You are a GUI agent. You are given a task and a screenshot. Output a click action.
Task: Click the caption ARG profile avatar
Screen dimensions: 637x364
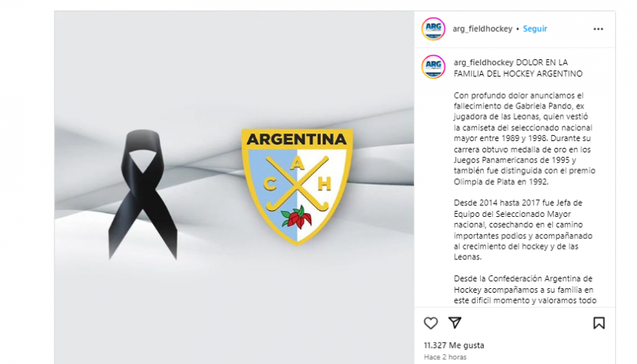[x=433, y=67]
